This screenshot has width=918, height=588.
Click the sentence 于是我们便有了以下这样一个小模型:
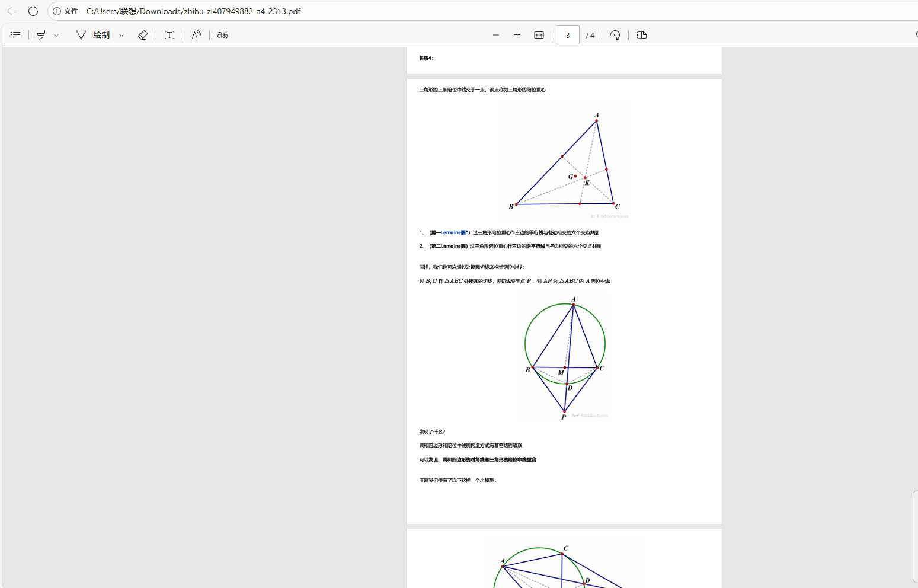pos(458,480)
